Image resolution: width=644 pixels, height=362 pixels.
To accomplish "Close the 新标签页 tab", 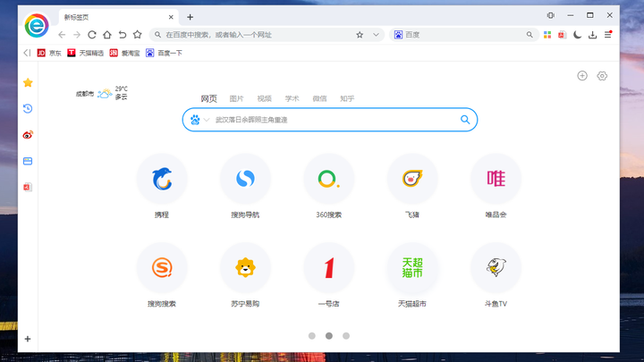I will click(171, 17).
